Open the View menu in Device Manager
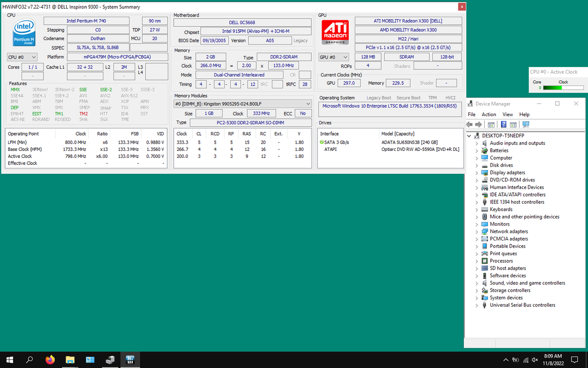The height and width of the screenshot is (368, 588). (508, 115)
